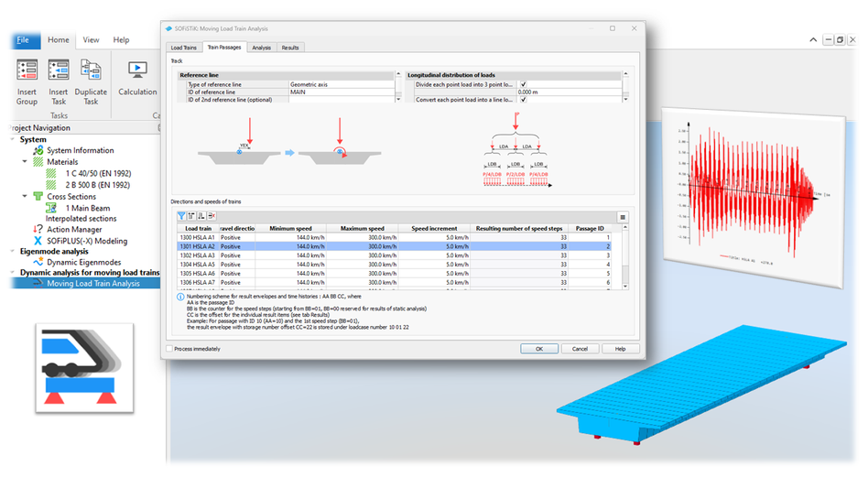Collapse the Cross Sections tree node
Image resolution: width=868 pixels, height=488 pixels.
click(x=25, y=197)
